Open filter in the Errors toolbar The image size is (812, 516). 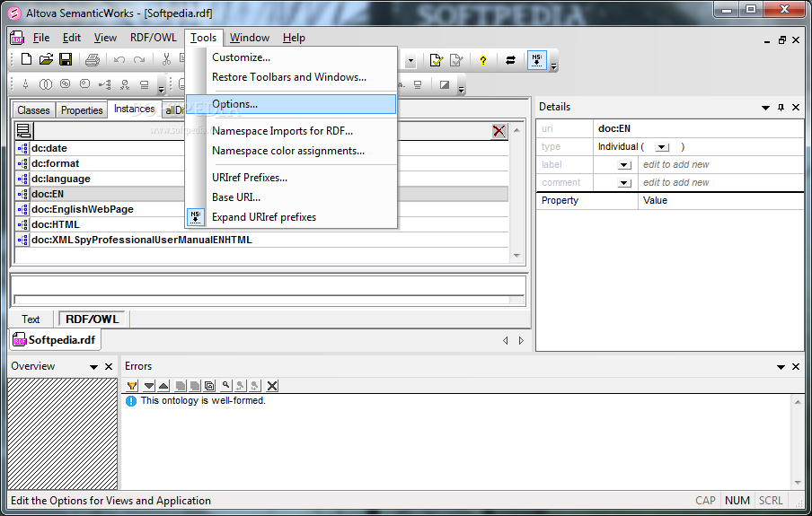tap(132, 386)
